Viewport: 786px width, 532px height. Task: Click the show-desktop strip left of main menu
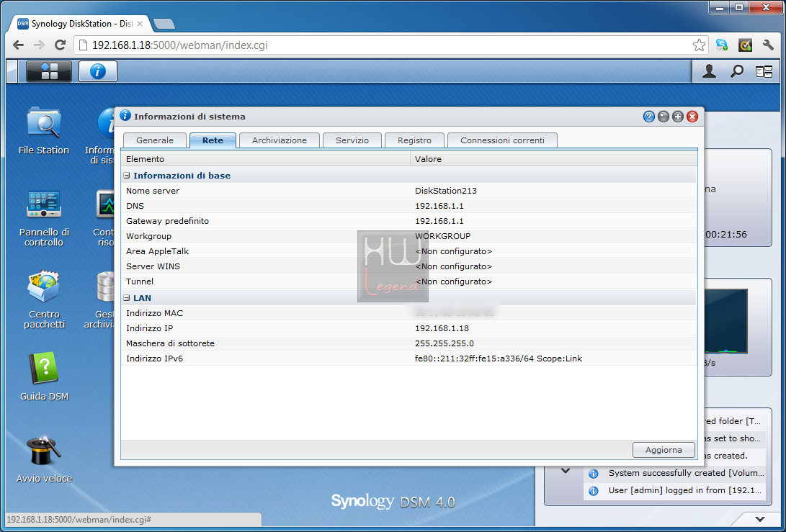pos(12,71)
